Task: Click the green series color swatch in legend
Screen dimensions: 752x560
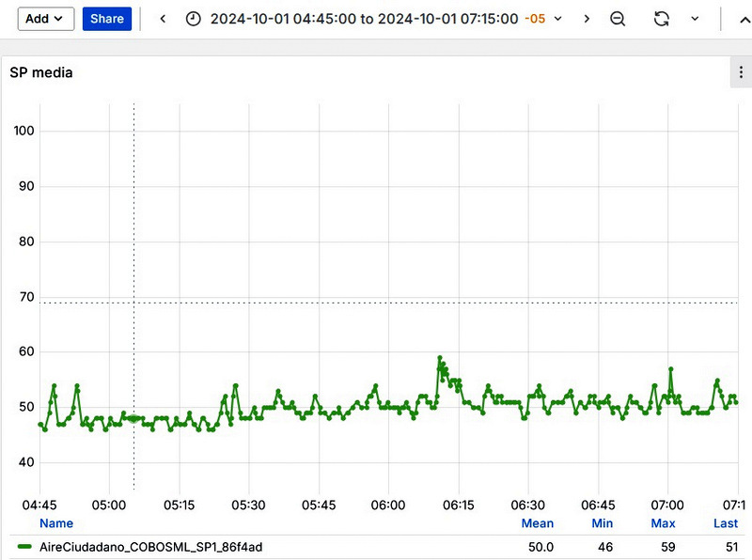Action: click(x=24, y=547)
